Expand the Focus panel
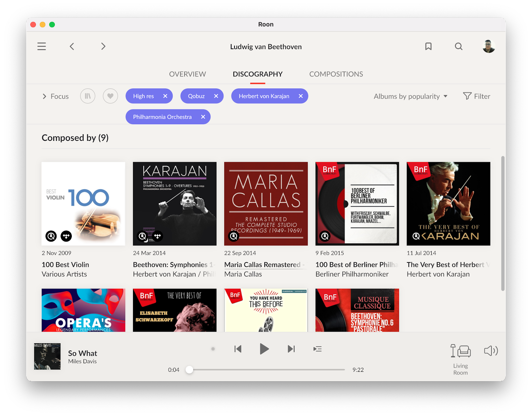Image resolution: width=532 pixels, height=416 pixels. click(x=55, y=96)
